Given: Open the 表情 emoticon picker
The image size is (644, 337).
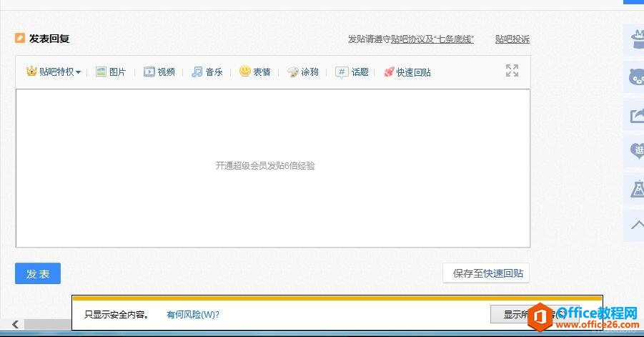Looking at the screenshot, I should [x=255, y=72].
